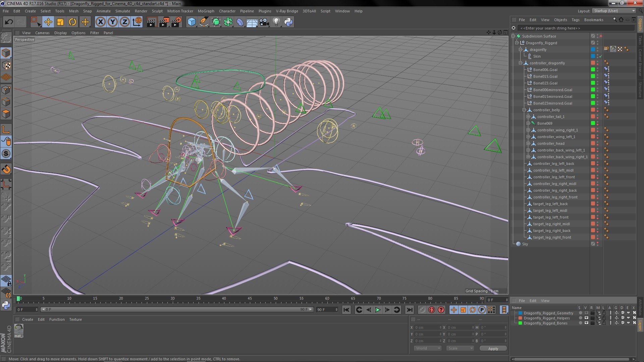
Task: Open the World coordinate dropdown
Action: click(428, 348)
